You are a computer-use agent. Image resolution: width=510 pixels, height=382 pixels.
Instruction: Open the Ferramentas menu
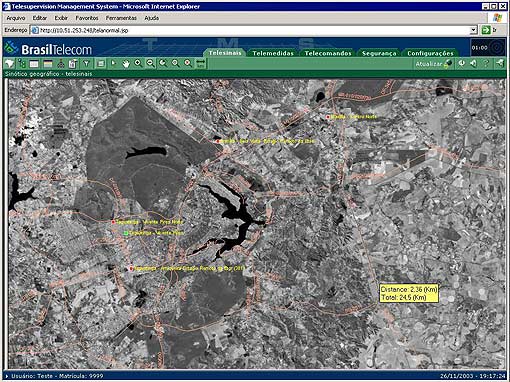(121, 18)
